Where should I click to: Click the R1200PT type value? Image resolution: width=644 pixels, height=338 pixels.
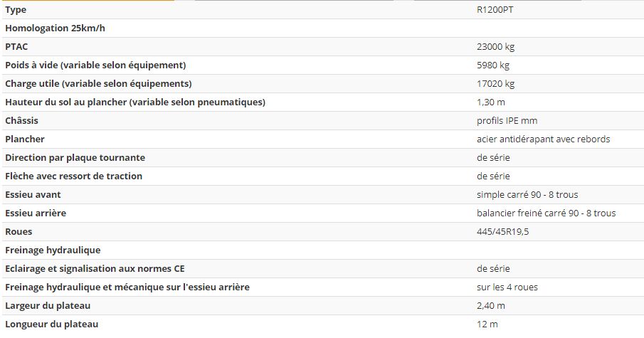[495, 10]
